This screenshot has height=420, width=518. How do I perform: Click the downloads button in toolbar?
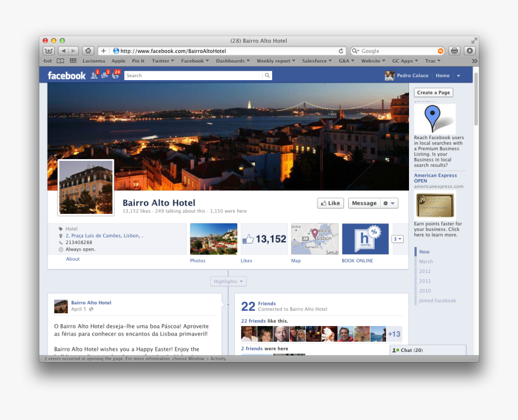[469, 51]
